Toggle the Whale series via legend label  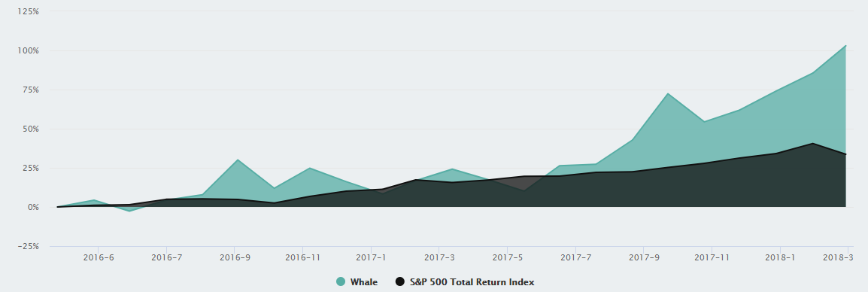click(x=364, y=282)
